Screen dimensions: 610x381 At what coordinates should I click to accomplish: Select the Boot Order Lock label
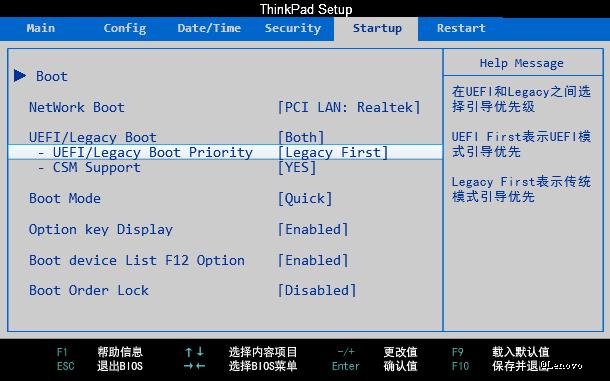pos(89,290)
